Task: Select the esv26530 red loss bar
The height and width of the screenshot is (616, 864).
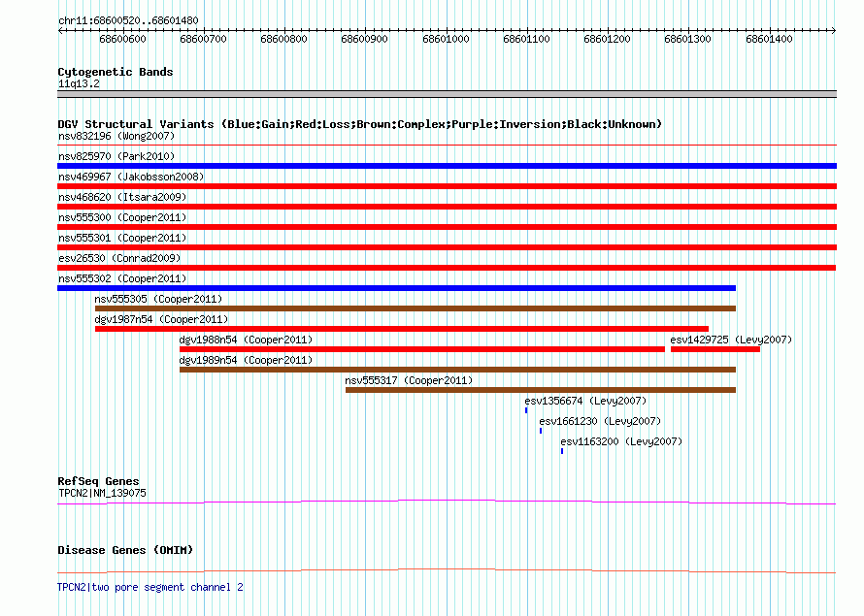Action: (x=447, y=268)
